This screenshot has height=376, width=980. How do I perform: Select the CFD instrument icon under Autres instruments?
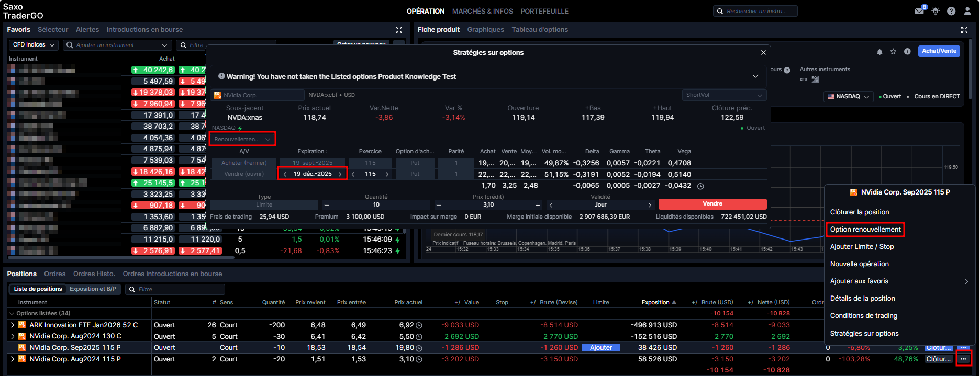tap(804, 79)
